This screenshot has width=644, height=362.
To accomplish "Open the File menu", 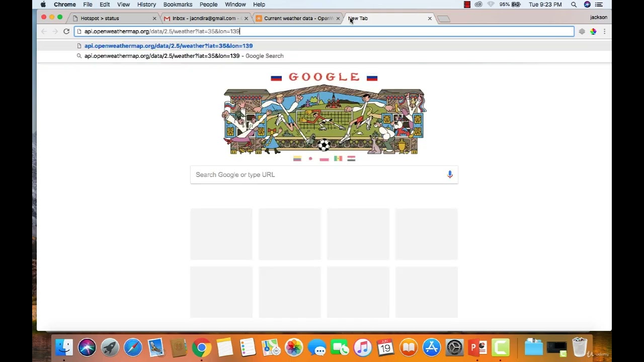I will (x=88, y=5).
